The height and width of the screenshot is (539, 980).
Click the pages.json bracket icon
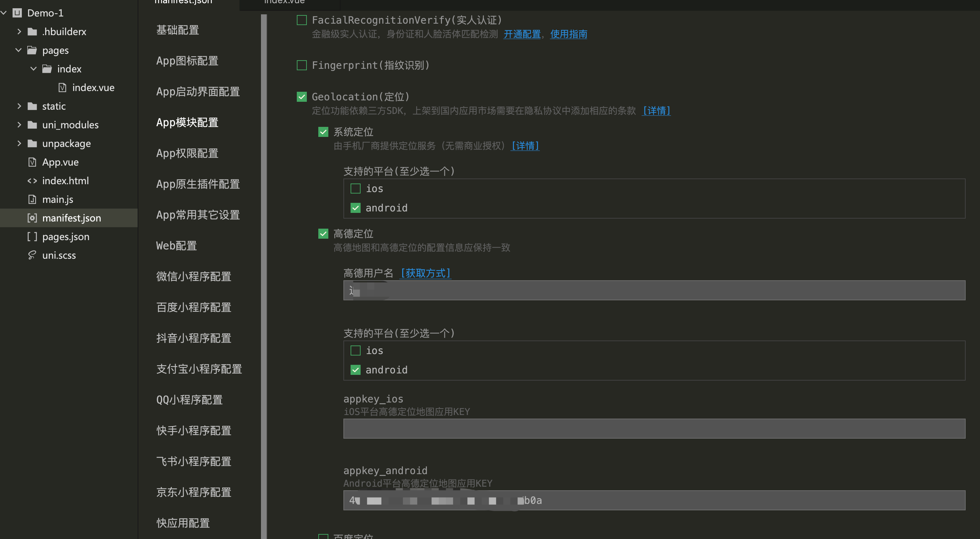tap(32, 237)
